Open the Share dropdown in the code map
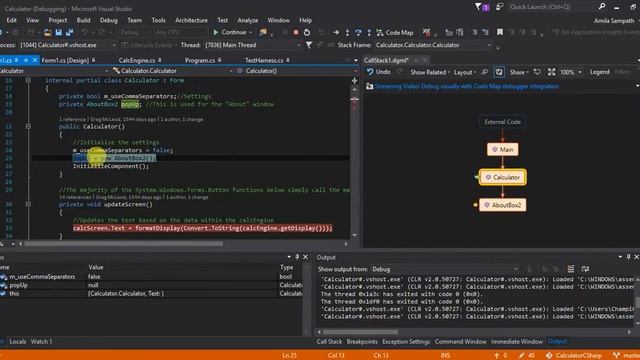 pos(519,72)
